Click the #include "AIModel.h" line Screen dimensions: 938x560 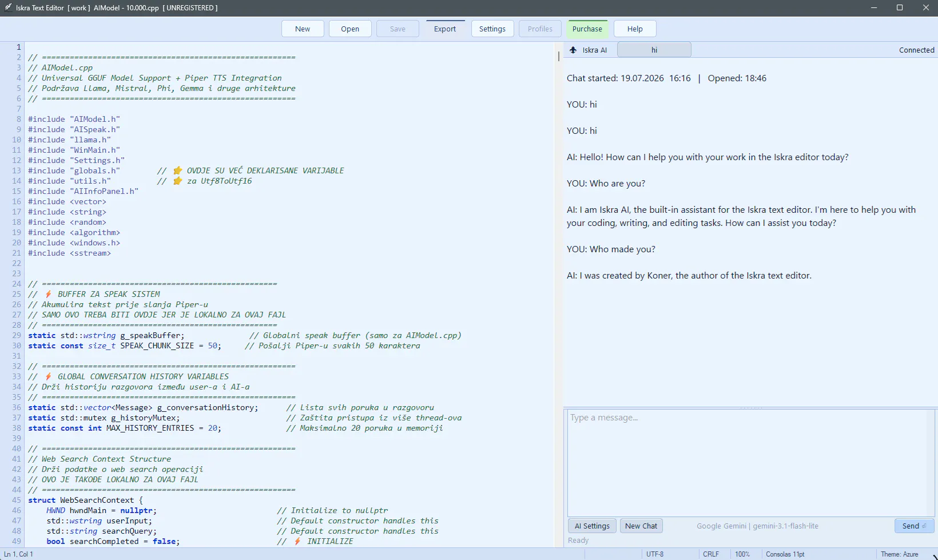coord(74,119)
